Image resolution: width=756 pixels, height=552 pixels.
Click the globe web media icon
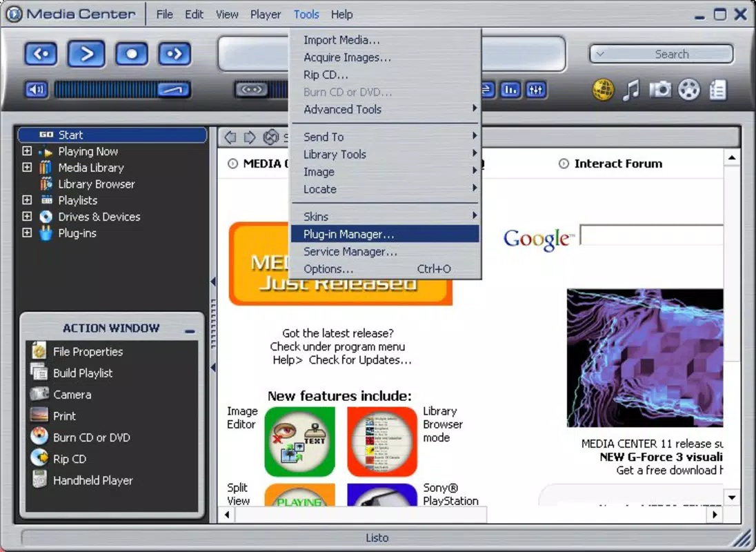(x=603, y=90)
